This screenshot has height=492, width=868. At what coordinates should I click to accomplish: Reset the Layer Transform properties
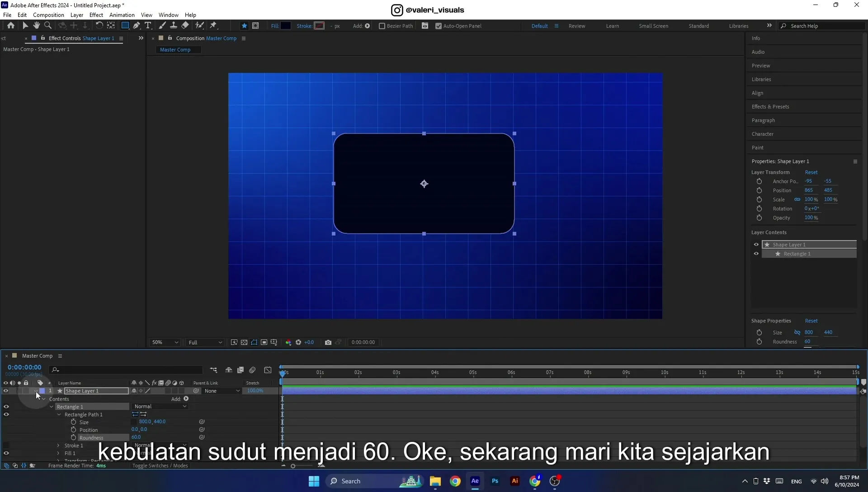coord(811,172)
